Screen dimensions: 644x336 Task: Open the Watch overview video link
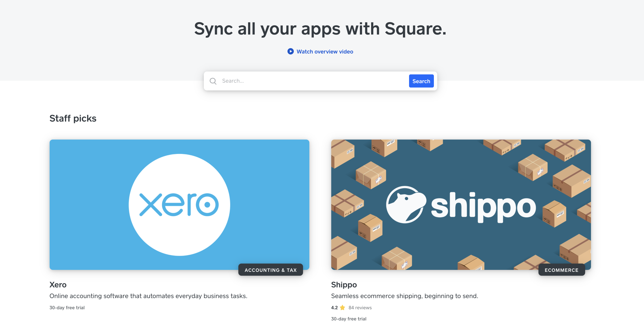coord(324,52)
